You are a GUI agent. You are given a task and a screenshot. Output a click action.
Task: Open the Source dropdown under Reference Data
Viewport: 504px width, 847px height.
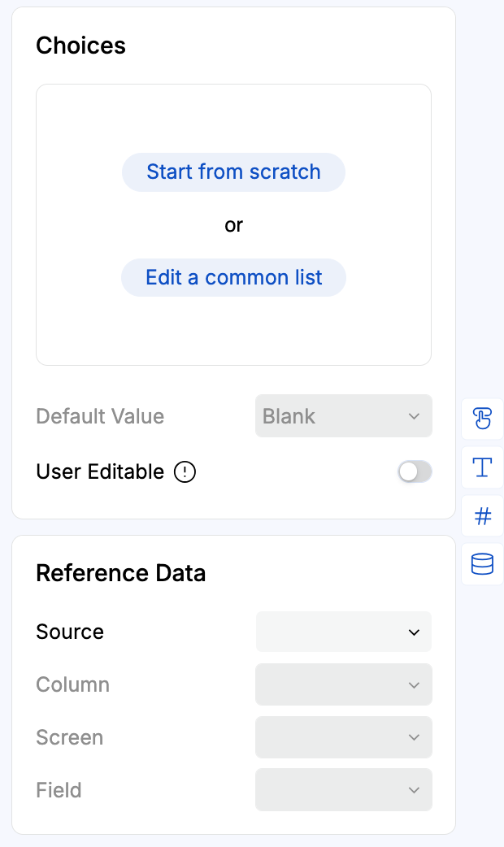pyautogui.click(x=343, y=632)
